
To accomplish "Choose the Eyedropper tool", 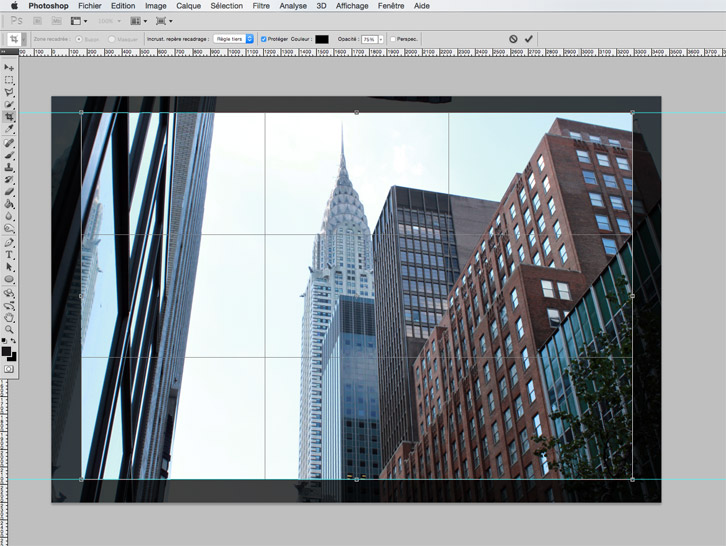I will 9,129.
